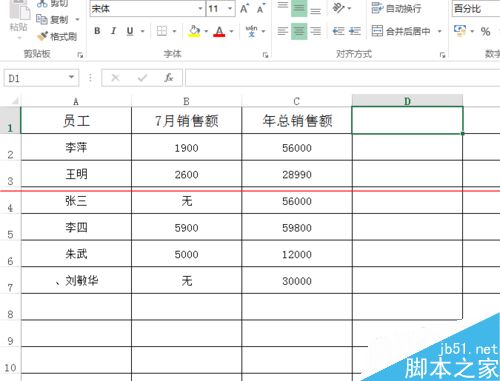Open the Merge and Center dropdown arrow
The height and width of the screenshot is (381, 500).
439,31
